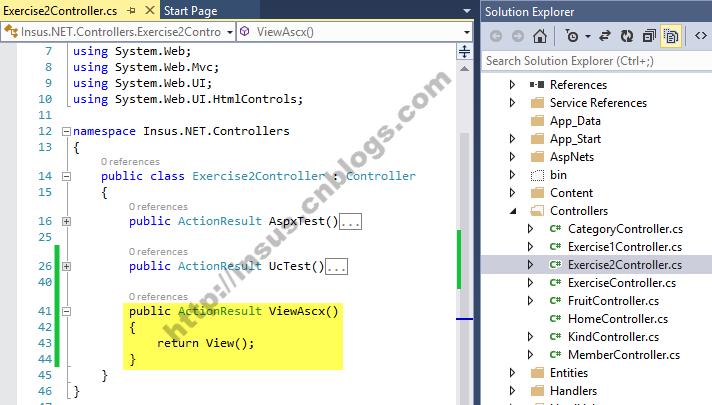Screen dimensions: 712x405
Task: Click the Refresh icon in Solution Explorer
Action: tap(627, 36)
